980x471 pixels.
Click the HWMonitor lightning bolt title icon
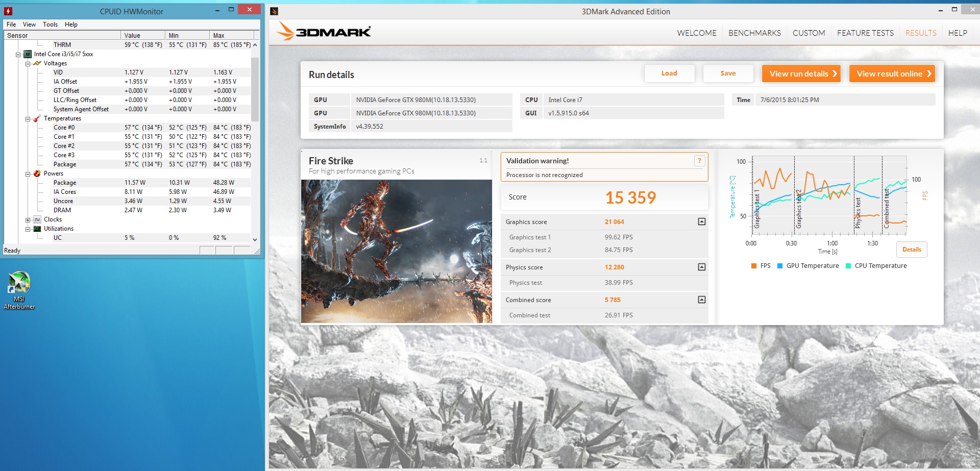click(8, 11)
